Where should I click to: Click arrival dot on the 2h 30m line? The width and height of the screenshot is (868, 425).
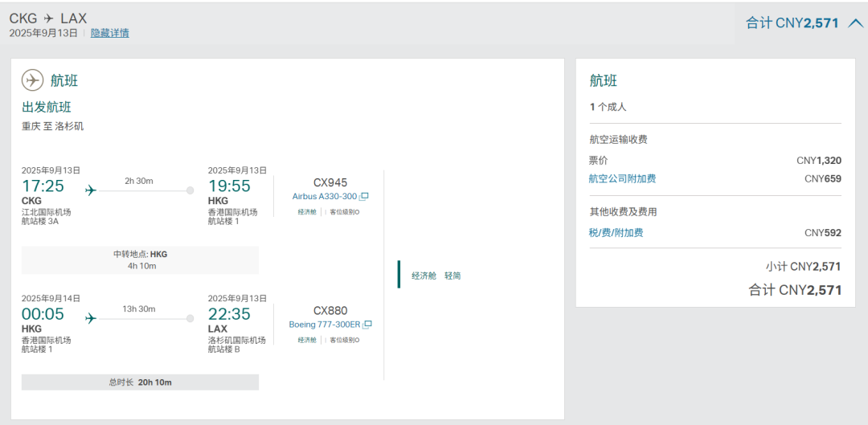pos(190,190)
